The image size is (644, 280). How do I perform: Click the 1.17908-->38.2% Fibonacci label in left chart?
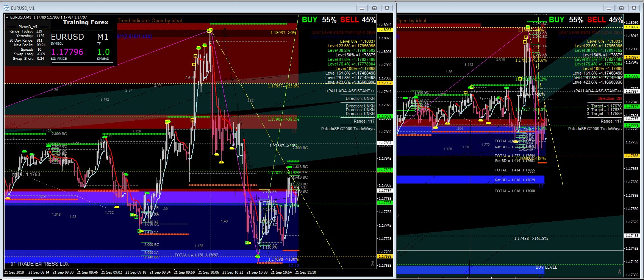(283, 119)
